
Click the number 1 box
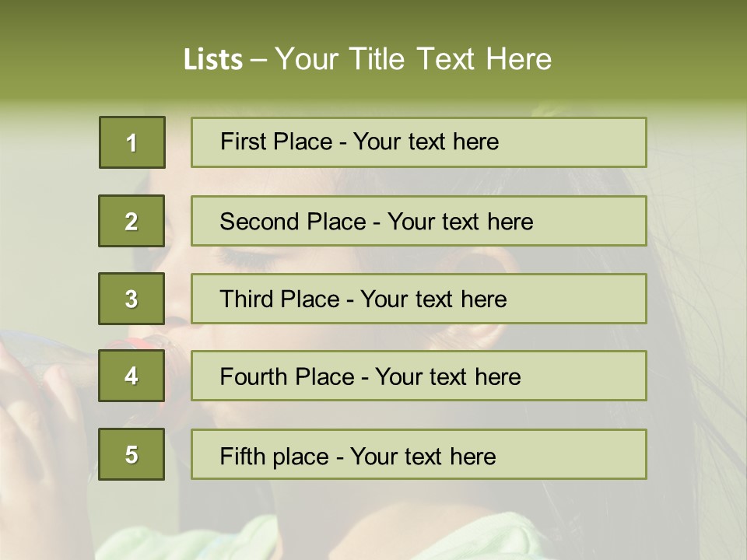[x=132, y=142]
